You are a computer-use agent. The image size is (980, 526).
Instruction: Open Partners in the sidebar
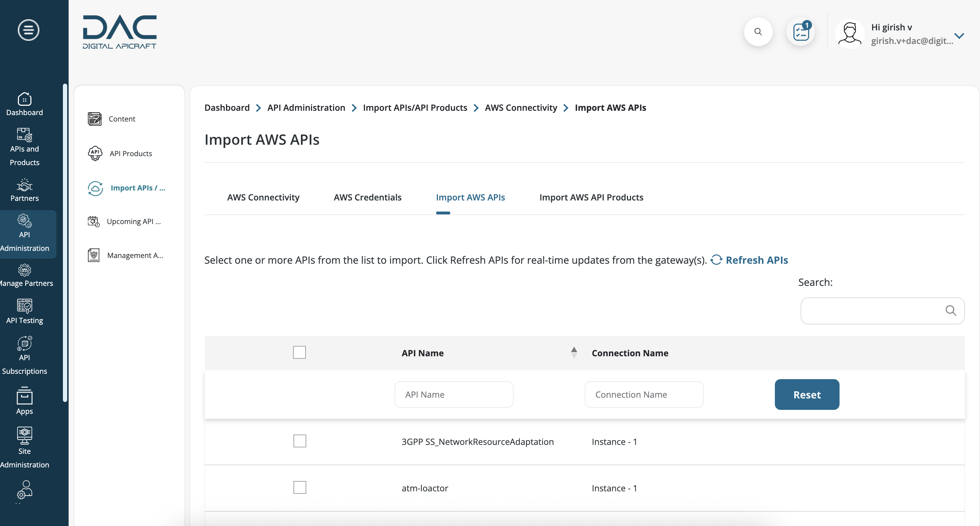[24, 189]
